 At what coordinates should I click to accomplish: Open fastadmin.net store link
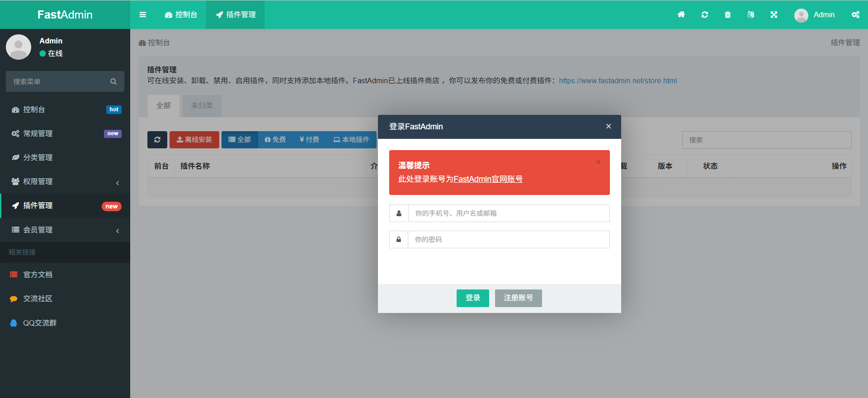(618, 81)
